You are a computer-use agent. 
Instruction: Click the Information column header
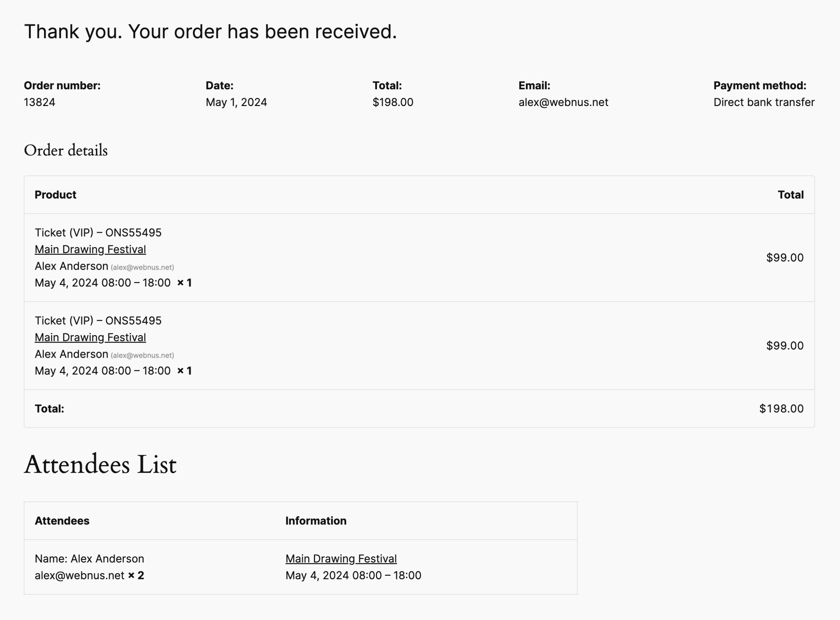pyautogui.click(x=316, y=521)
